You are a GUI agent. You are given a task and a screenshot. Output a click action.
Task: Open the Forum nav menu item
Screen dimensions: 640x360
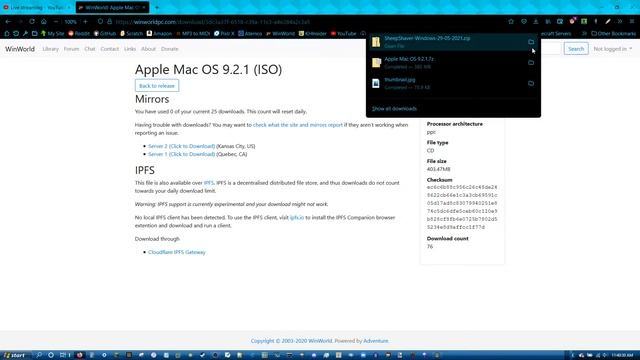click(71, 49)
